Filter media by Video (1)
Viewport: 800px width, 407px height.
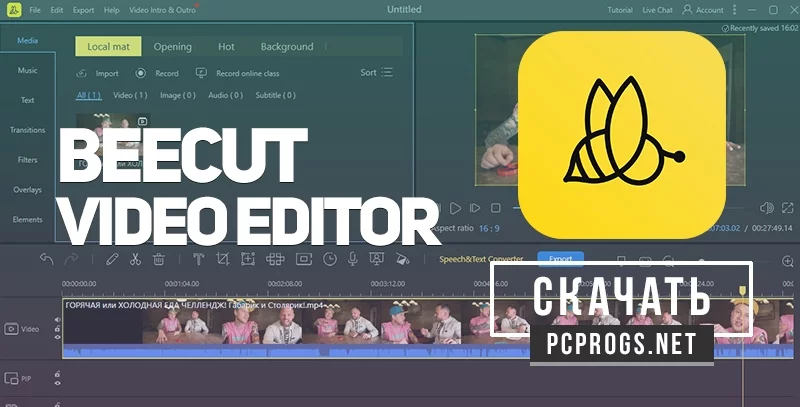pyautogui.click(x=130, y=95)
